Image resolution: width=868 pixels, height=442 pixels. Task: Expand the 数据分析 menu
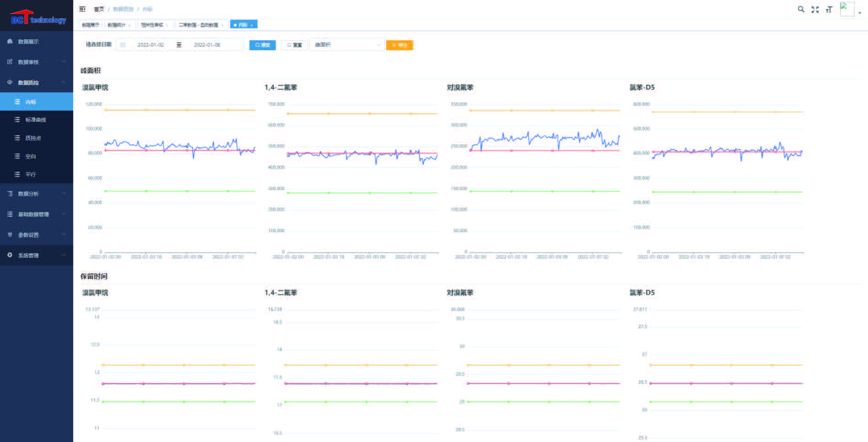pos(37,194)
